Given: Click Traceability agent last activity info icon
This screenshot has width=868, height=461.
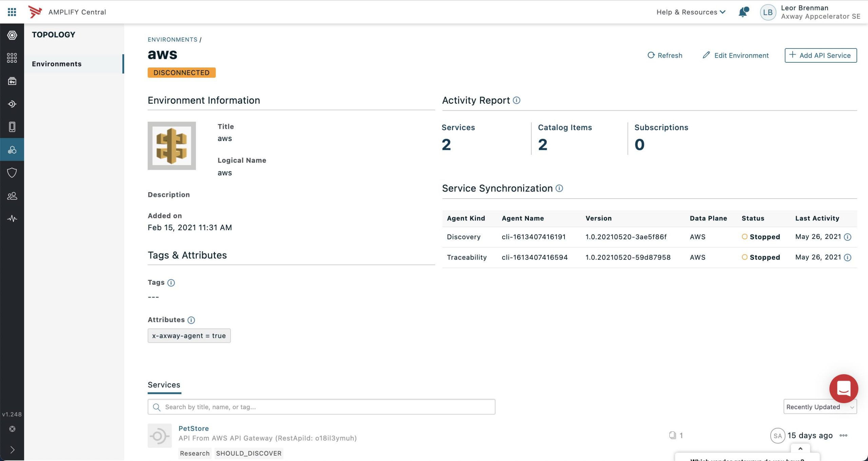Looking at the screenshot, I should pos(848,258).
